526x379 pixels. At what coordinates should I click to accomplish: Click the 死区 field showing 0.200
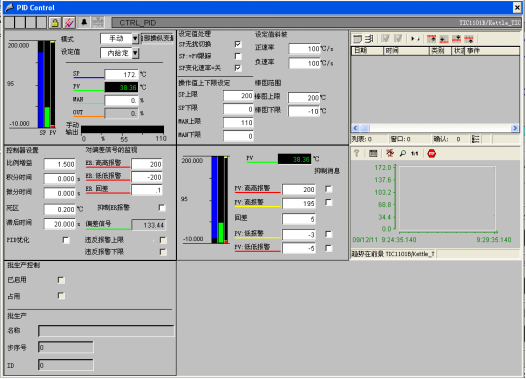pos(60,210)
